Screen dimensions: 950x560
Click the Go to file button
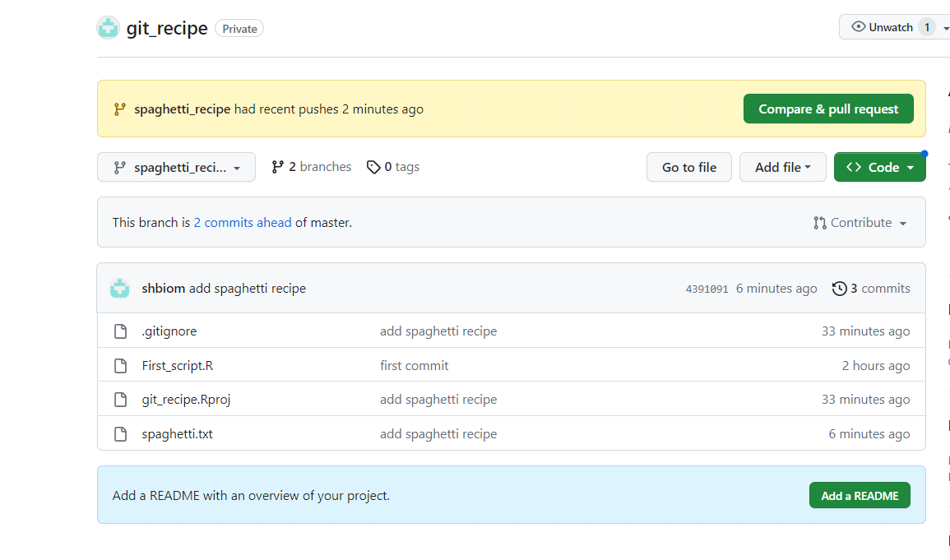click(688, 168)
